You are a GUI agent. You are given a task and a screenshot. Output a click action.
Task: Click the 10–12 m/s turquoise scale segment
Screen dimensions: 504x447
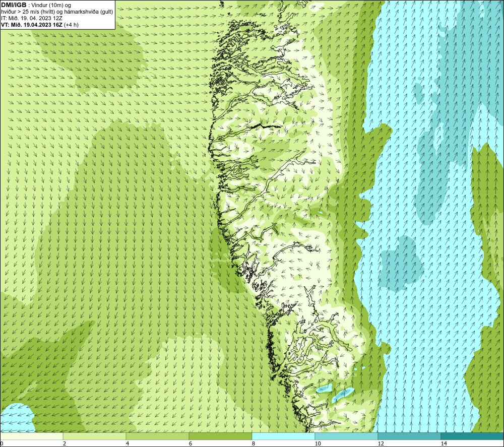click(347, 436)
